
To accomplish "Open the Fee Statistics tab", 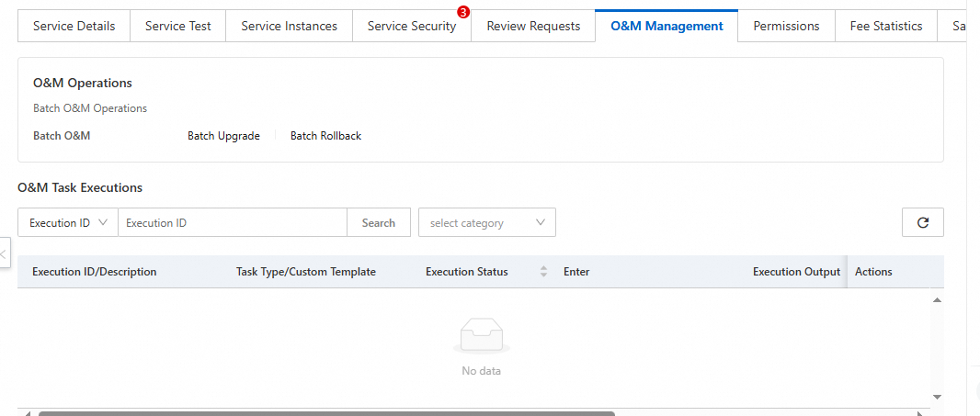I will [885, 26].
